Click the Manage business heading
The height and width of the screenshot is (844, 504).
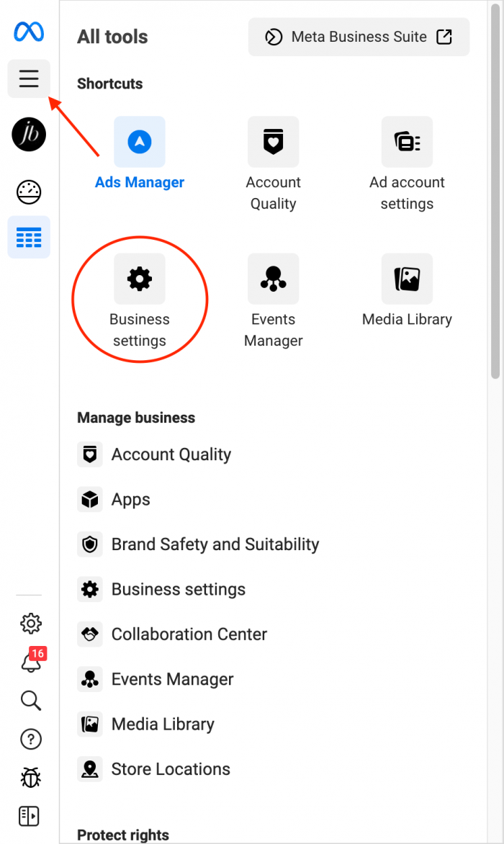pyautogui.click(x=136, y=418)
